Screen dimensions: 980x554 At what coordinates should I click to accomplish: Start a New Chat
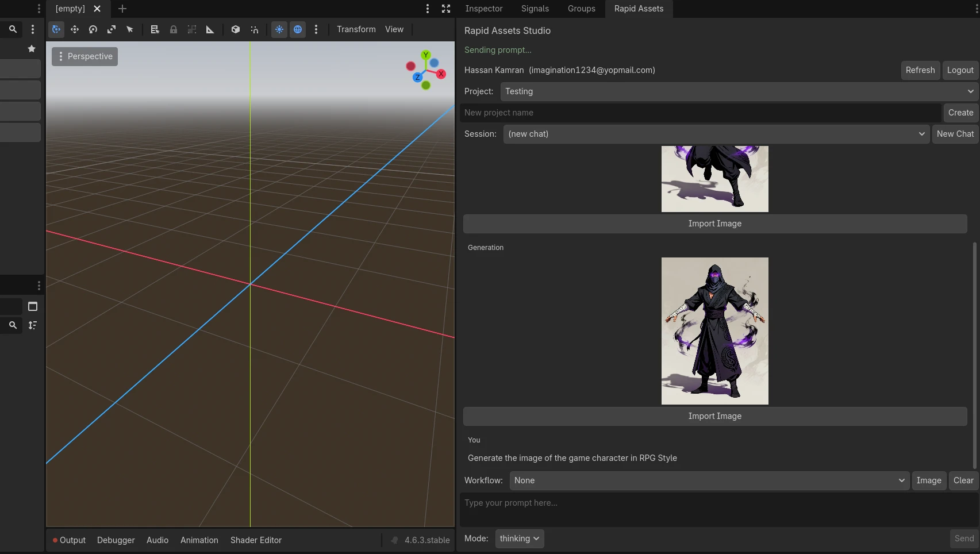click(955, 134)
